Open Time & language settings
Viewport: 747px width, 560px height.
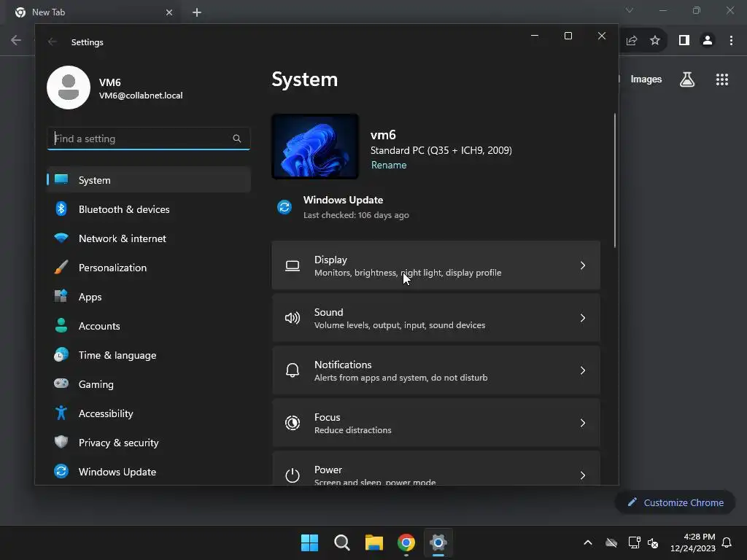(x=149, y=355)
